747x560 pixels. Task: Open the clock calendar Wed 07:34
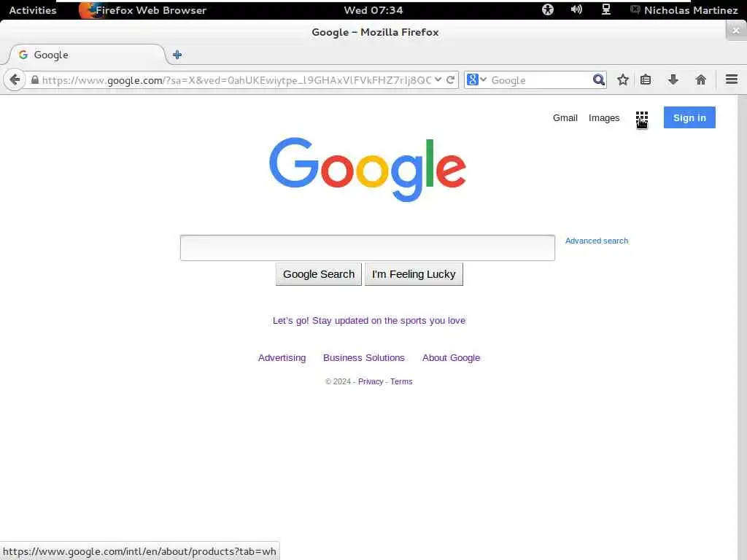[373, 10]
